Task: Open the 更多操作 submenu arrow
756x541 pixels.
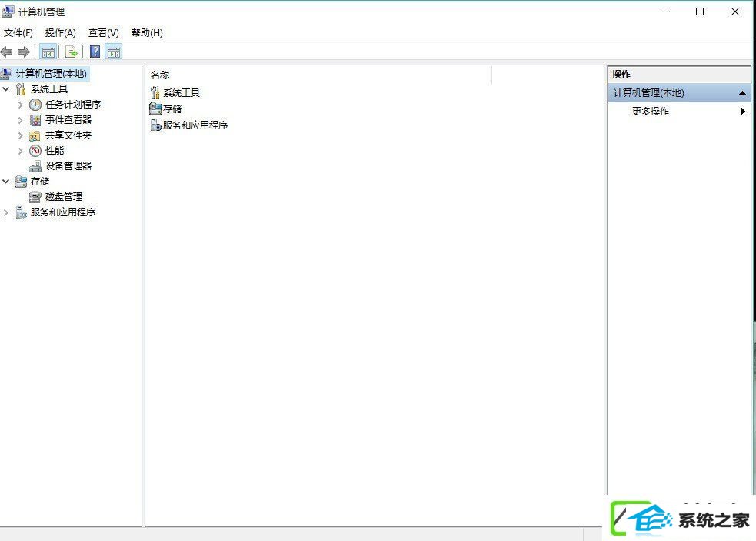Action: click(743, 111)
